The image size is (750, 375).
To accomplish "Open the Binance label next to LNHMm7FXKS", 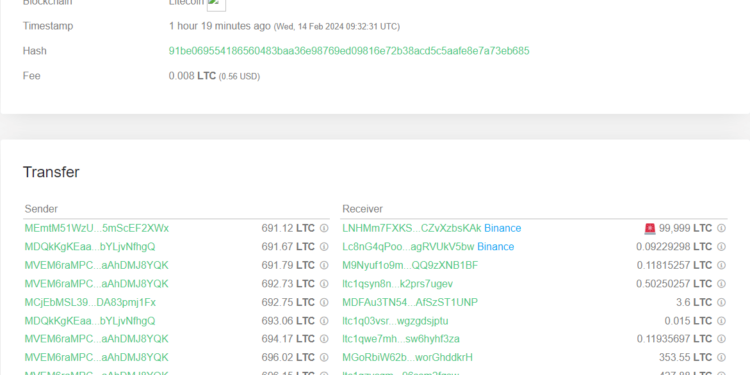I will [503, 228].
